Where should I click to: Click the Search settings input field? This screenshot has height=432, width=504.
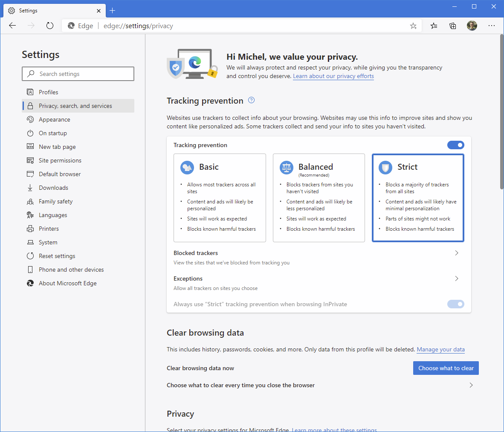tap(78, 74)
